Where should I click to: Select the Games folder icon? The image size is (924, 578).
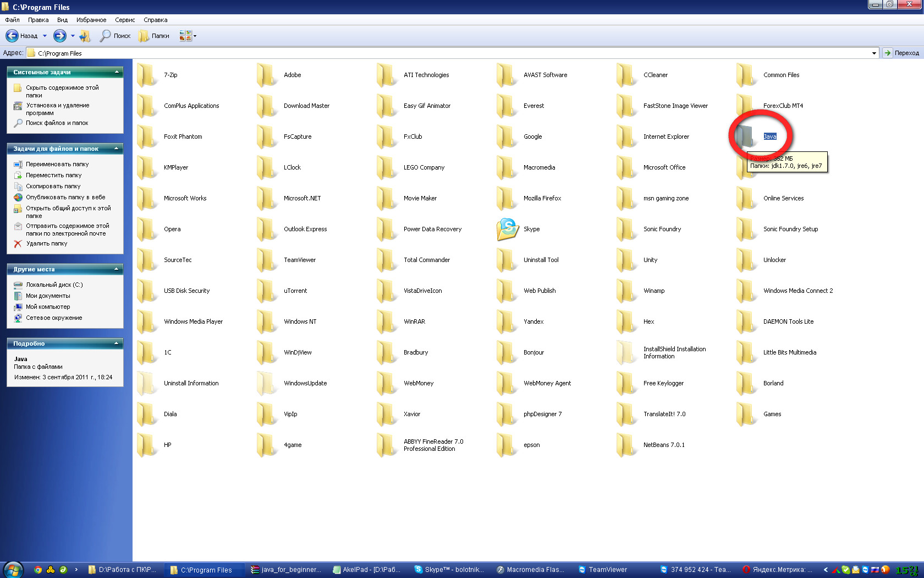[746, 414]
